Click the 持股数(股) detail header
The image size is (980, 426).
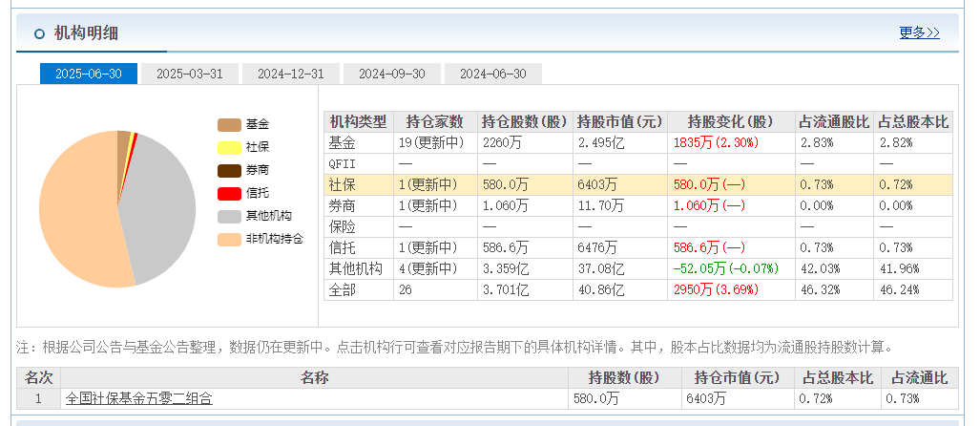coord(624,378)
